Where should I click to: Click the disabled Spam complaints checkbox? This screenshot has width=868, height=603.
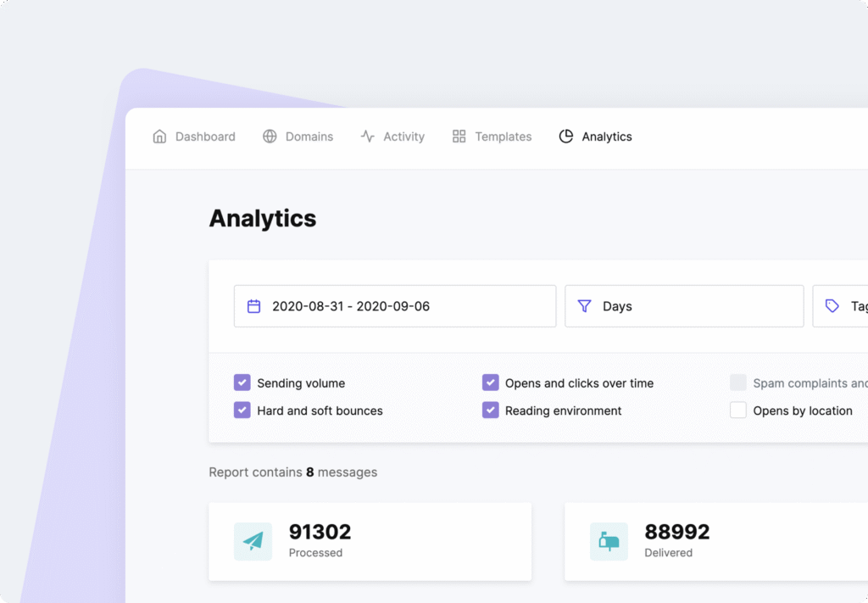click(738, 382)
